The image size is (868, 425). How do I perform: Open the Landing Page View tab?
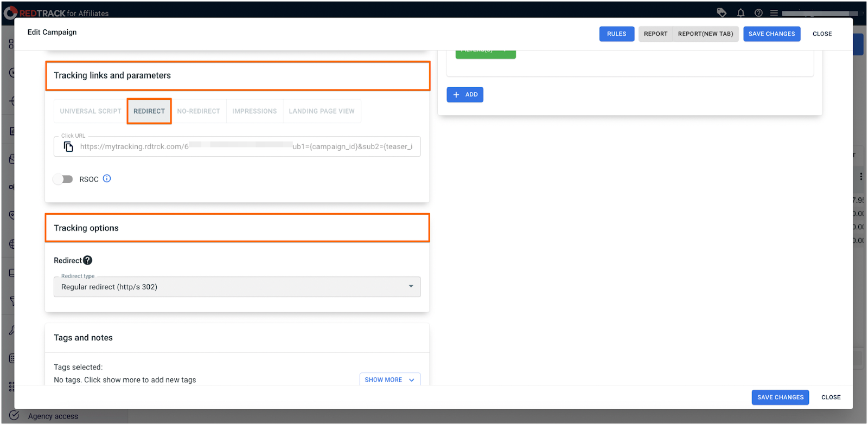pyautogui.click(x=322, y=111)
